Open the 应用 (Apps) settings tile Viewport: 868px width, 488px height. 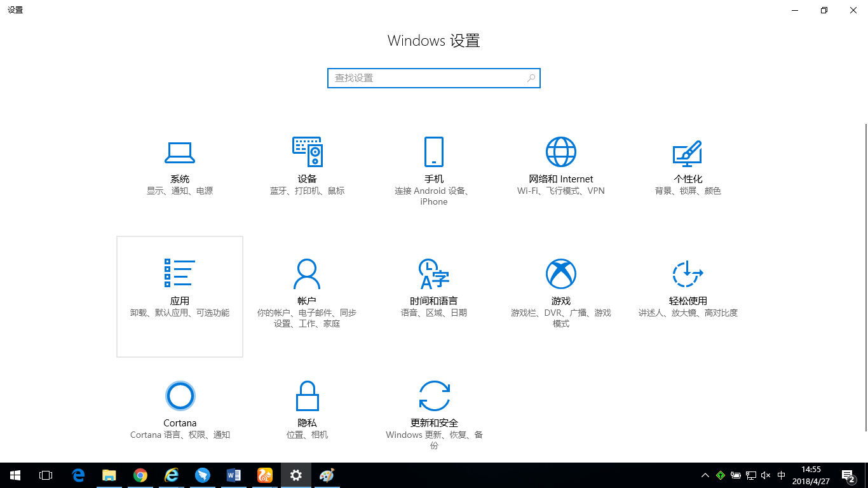180,297
